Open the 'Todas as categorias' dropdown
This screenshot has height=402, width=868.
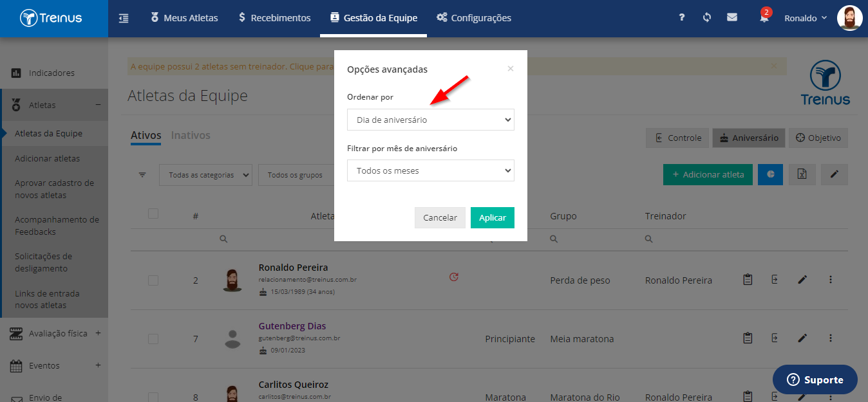coord(205,175)
